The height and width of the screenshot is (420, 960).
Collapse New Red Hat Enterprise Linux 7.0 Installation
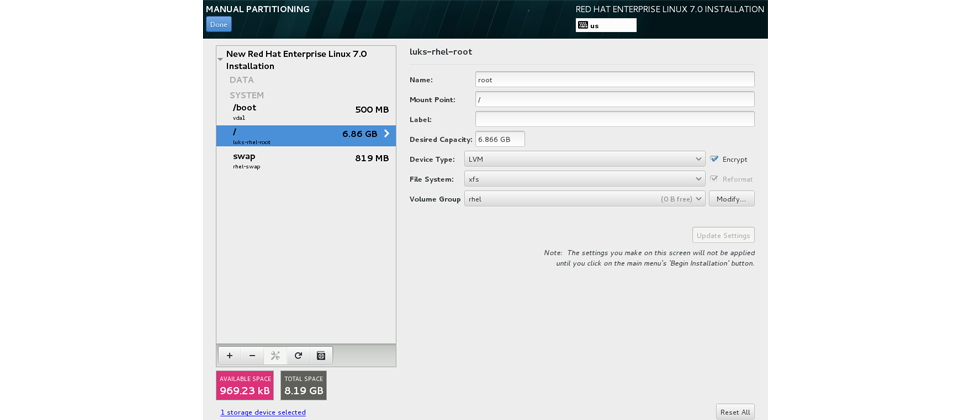click(x=220, y=59)
